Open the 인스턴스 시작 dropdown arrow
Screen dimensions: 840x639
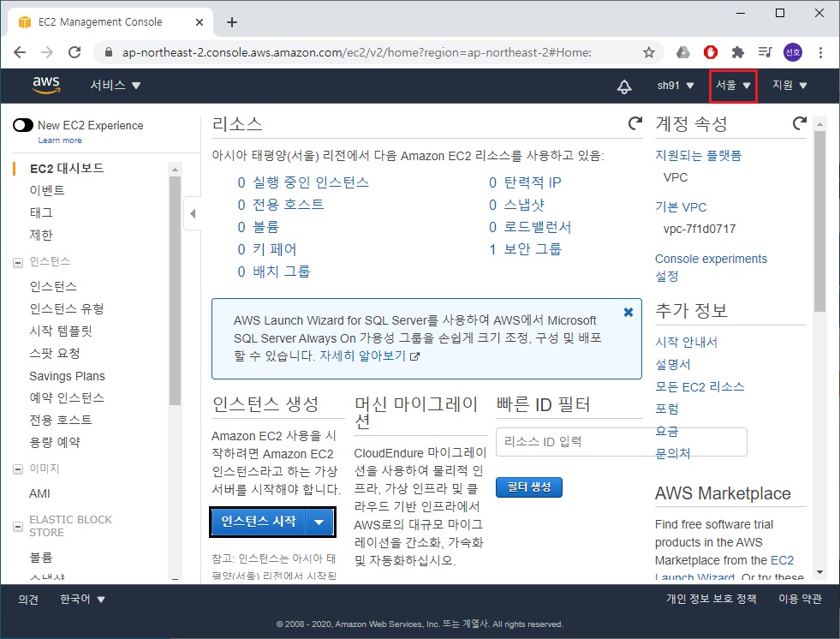tap(319, 522)
